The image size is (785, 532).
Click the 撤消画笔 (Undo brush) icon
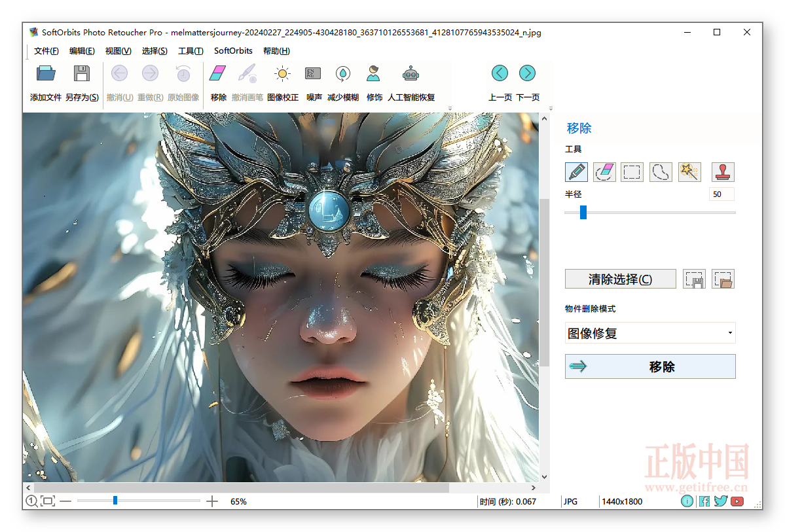click(x=247, y=73)
